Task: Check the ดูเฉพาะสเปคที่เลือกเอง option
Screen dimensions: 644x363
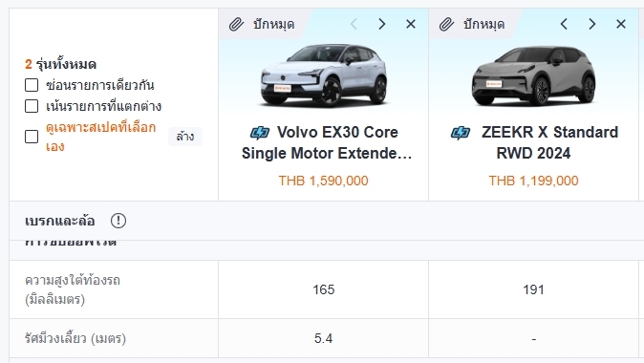Action: (x=32, y=137)
